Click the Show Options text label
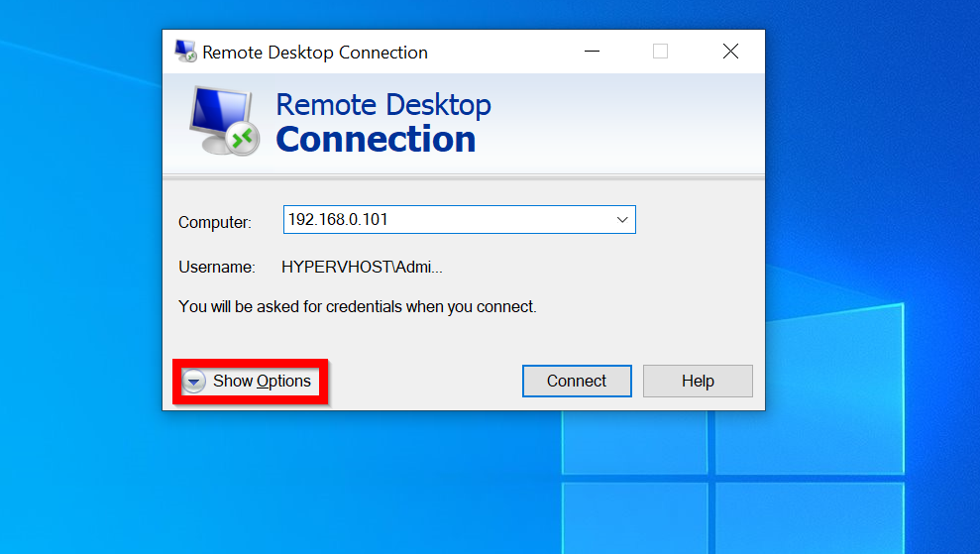This screenshot has width=980, height=554. [x=262, y=381]
